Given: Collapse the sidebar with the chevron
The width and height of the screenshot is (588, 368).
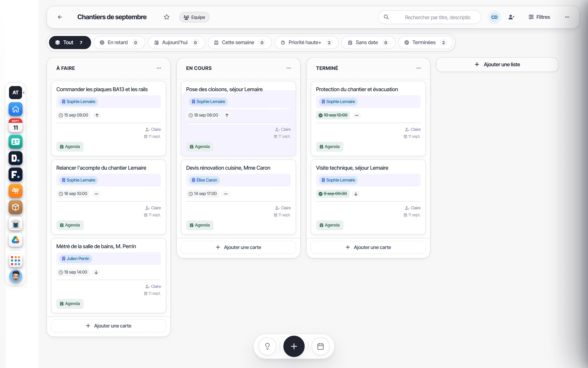Looking at the screenshot, I should tap(24, 92).
